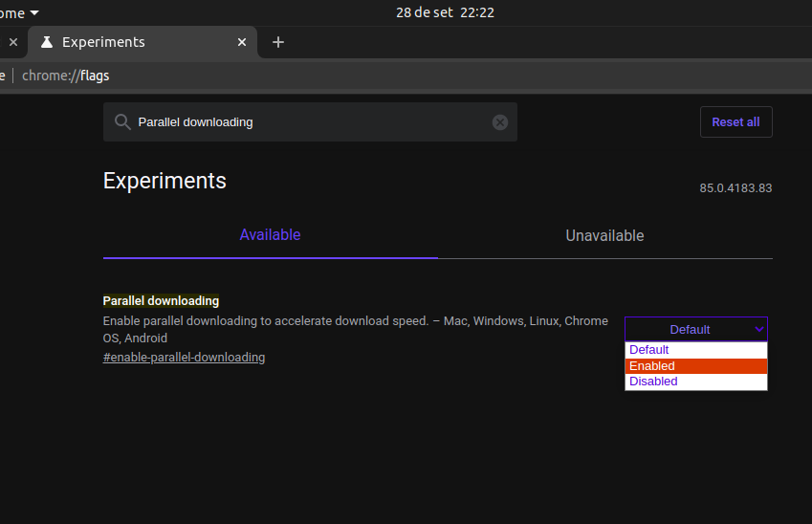Choose Disabled in the dropdown list
This screenshot has height=524, width=812.
(696, 382)
